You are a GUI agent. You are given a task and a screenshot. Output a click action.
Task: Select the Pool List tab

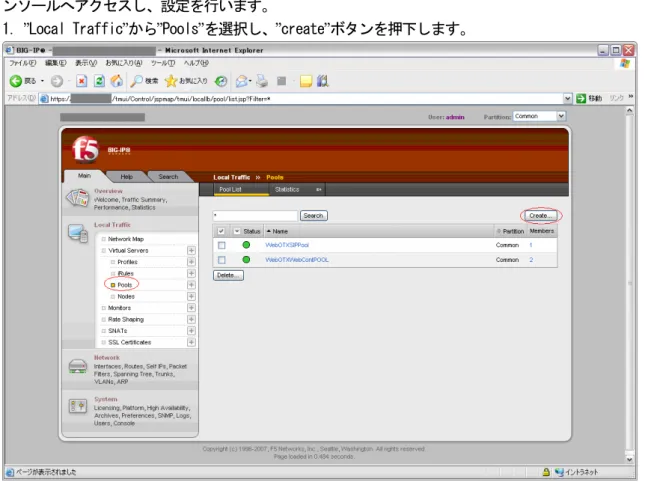coord(230,189)
